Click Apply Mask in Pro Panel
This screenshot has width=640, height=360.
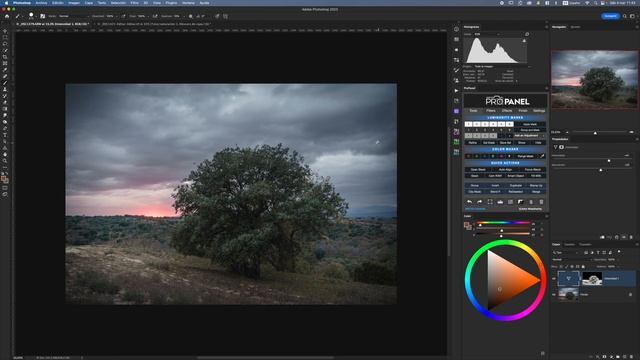pyautogui.click(x=530, y=124)
